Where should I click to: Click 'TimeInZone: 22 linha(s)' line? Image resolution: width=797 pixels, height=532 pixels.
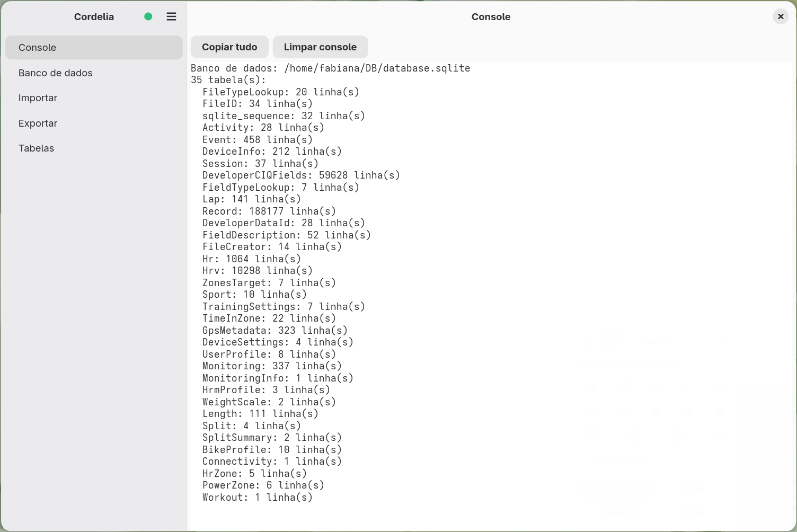point(269,318)
